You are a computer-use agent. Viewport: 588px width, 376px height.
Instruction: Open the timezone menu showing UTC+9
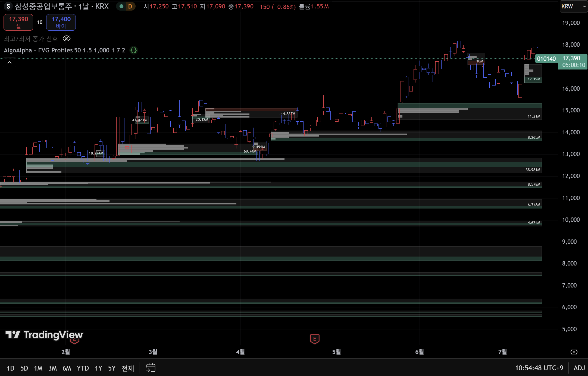[539, 368]
